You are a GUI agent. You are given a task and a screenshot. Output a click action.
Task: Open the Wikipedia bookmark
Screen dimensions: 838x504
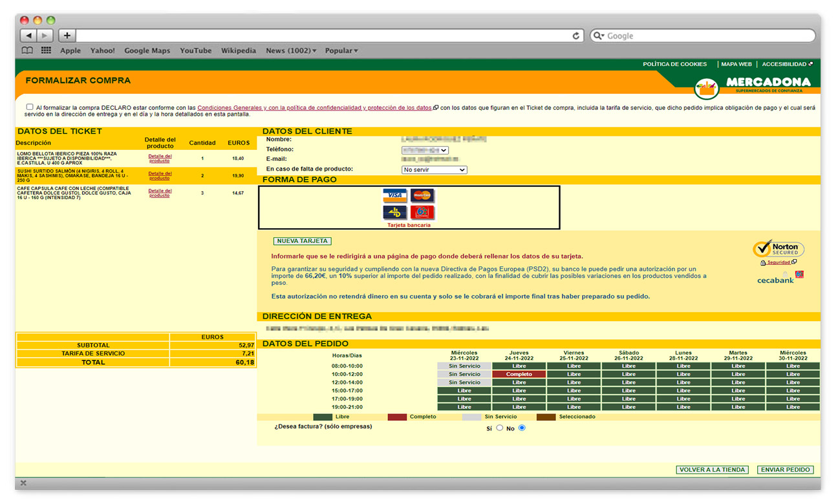(239, 50)
